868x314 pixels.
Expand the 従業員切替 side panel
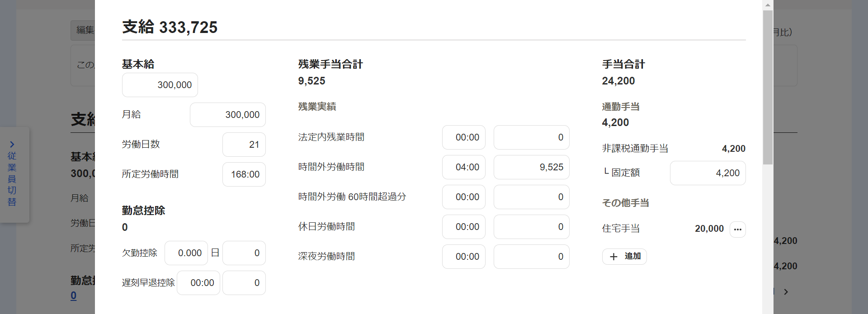click(12, 174)
